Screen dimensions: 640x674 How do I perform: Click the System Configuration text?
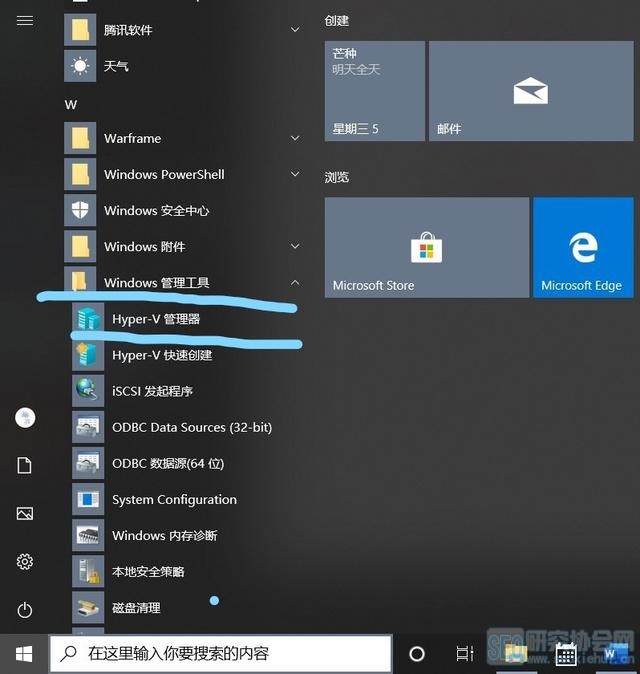175,499
